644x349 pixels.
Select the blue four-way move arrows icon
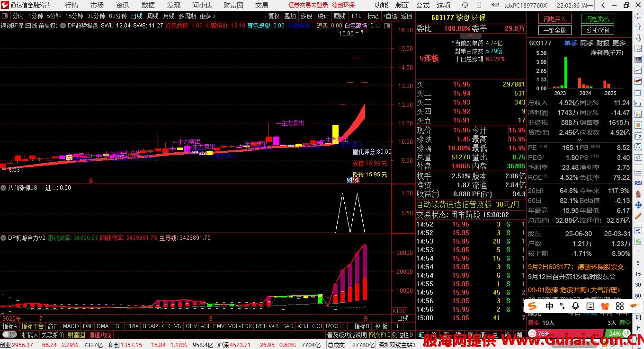[x=638, y=206]
